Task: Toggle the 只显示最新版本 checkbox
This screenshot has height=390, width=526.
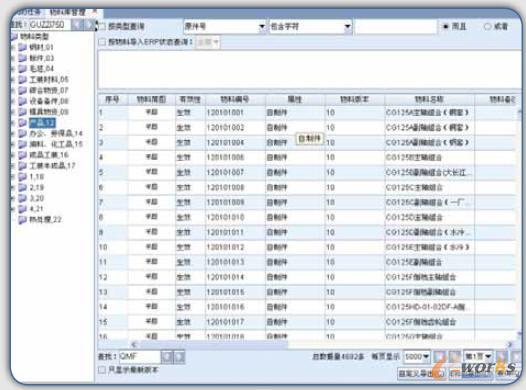Action: click(102, 370)
